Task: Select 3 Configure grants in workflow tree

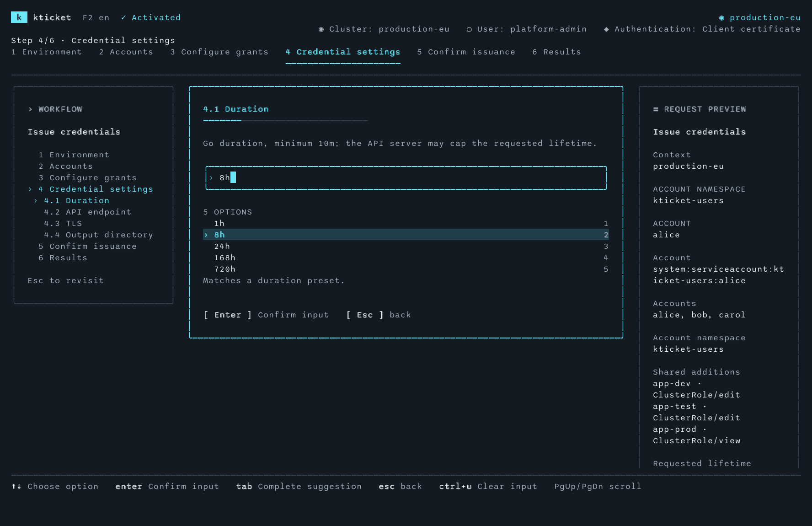Action: tap(88, 177)
